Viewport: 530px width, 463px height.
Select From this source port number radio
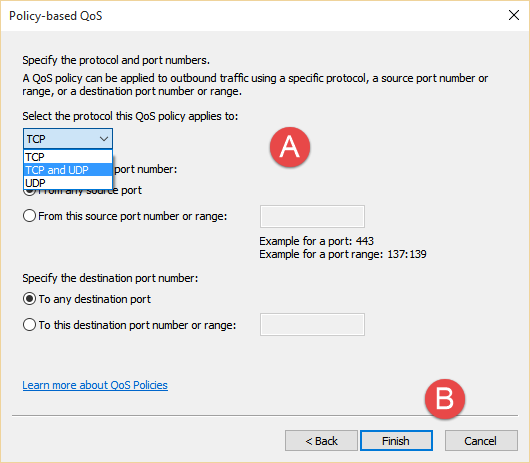tap(29, 216)
